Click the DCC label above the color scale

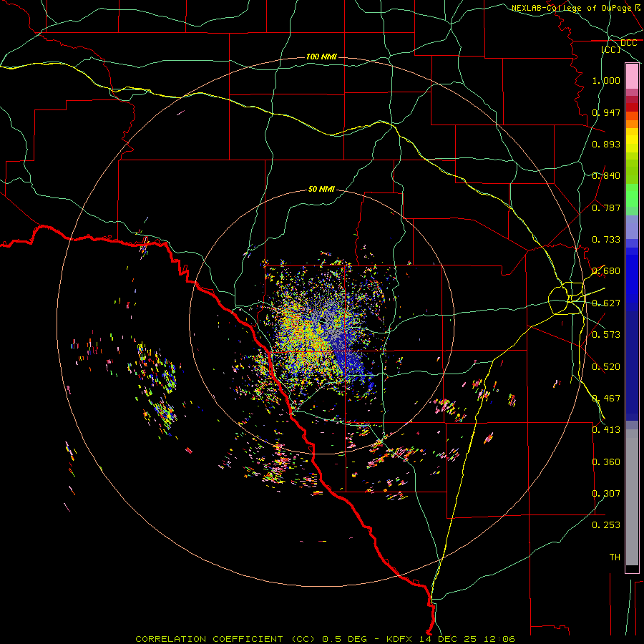pos(628,43)
